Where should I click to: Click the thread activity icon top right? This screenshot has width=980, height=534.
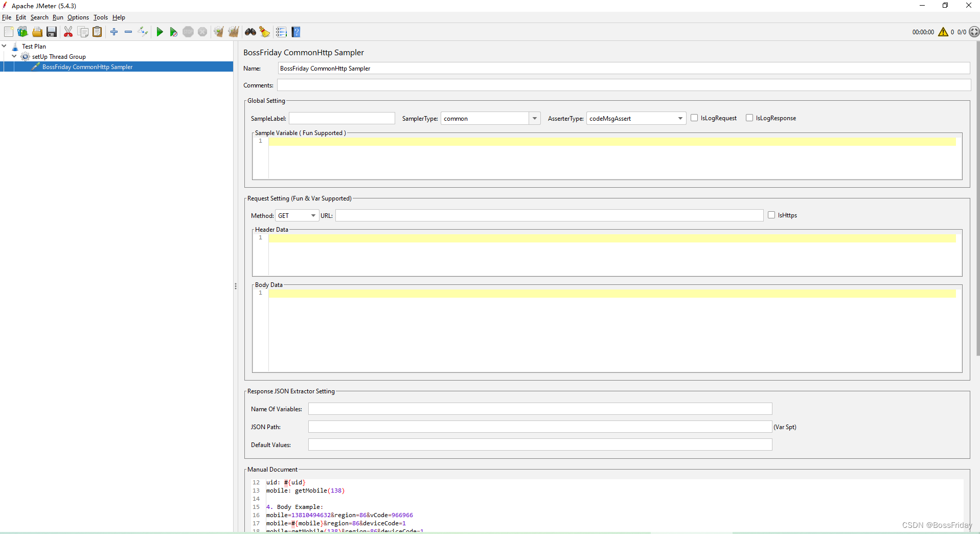click(x=974, y=32)
